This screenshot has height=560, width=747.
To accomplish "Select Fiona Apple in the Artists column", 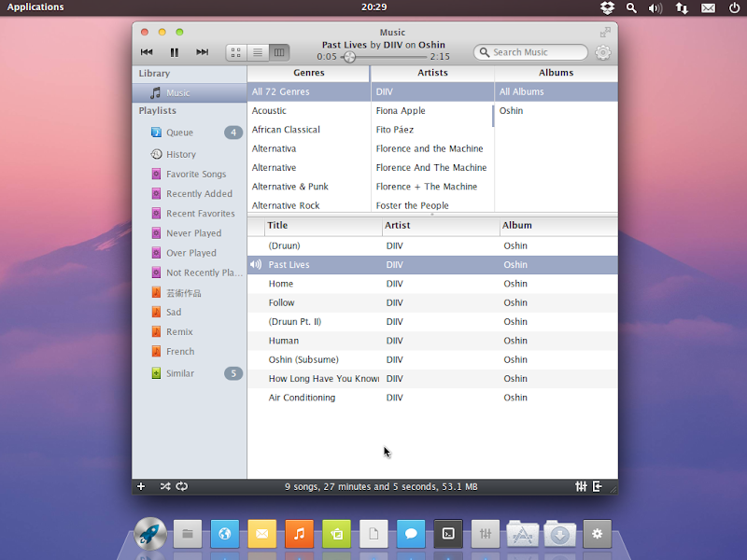I will pyautogui.click(x=401, y=111).
